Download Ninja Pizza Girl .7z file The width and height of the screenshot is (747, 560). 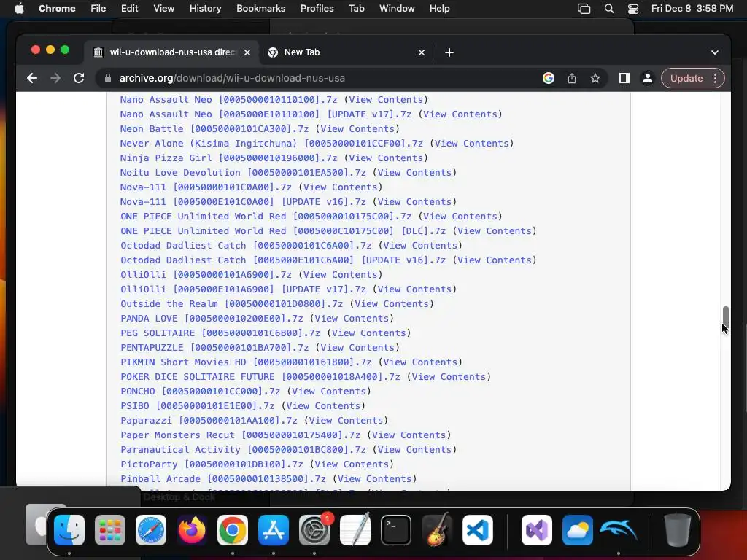pyautogui.click(x=228, y=158)
